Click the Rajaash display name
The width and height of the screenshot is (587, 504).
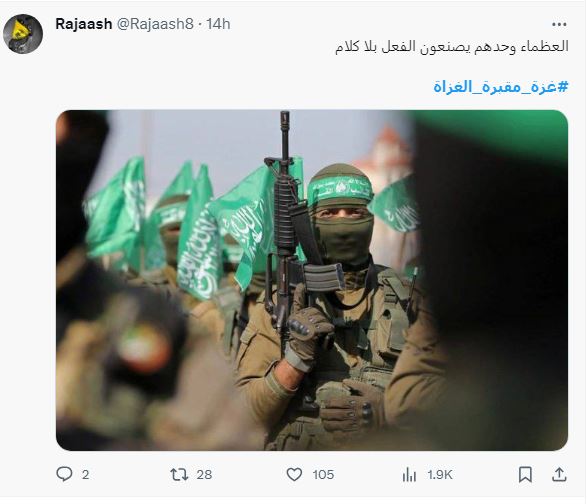pos(83,24)
